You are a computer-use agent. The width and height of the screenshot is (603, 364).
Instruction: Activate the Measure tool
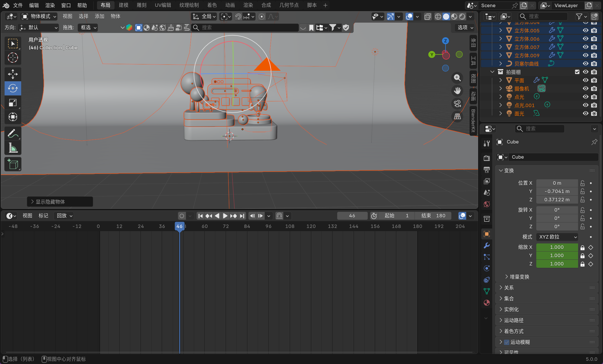[13, 148]
